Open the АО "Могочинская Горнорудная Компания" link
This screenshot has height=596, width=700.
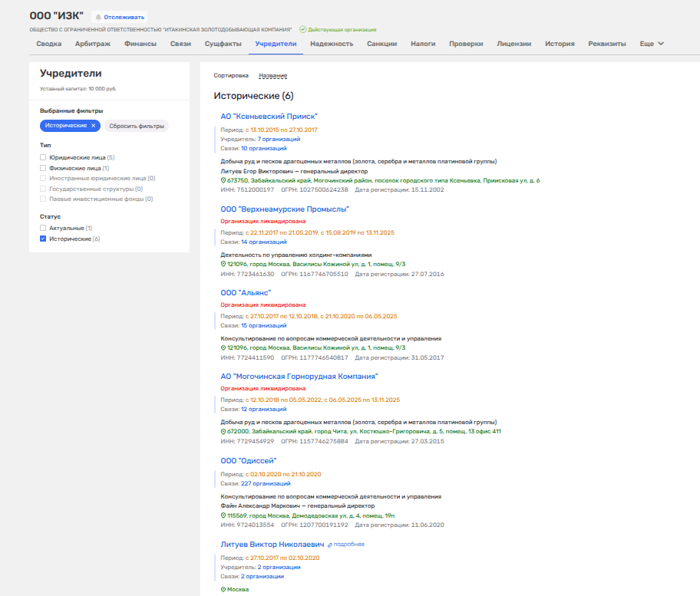299,377
